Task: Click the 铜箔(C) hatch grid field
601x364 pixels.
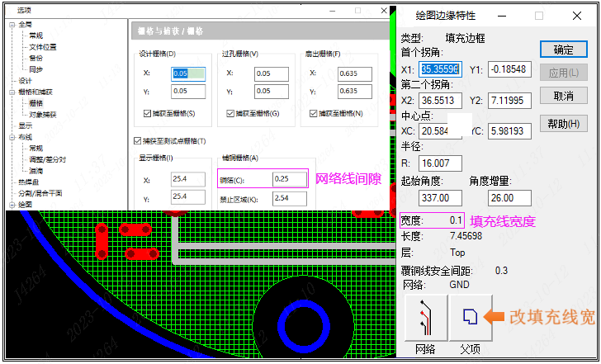Action: [288, 179]
